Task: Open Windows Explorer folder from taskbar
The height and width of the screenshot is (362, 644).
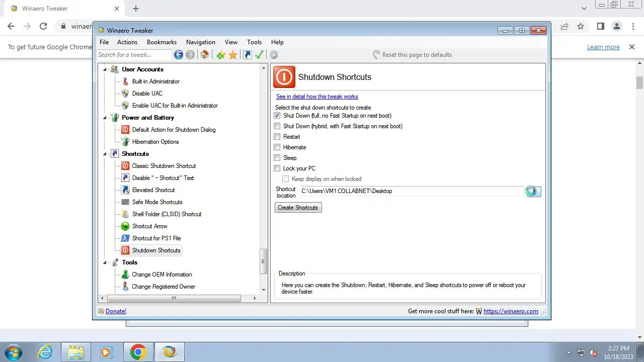Action: point(76,352)
